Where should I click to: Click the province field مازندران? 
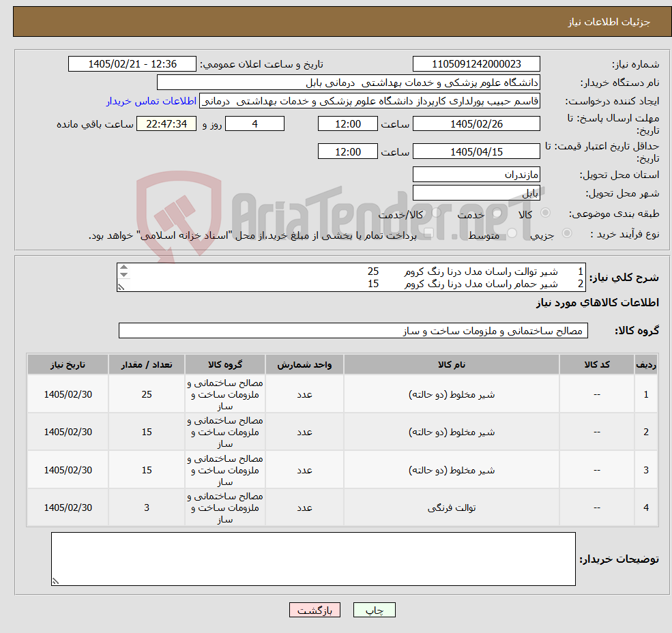(x=476, y=175)
